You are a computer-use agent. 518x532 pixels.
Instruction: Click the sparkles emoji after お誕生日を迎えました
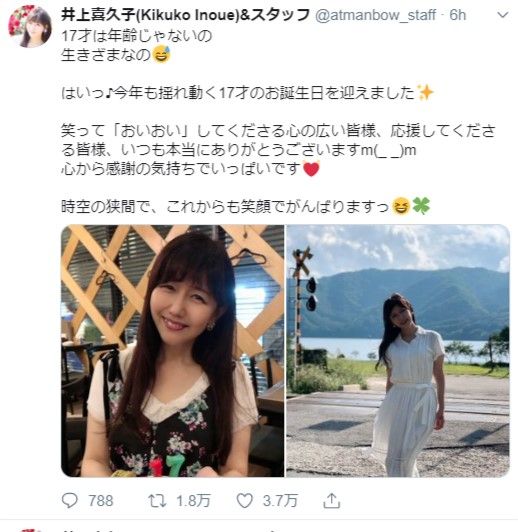tap(425, 92)
